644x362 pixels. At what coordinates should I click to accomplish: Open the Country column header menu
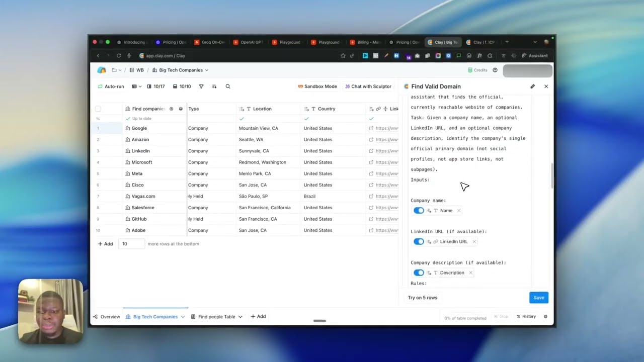coord(334,109)
